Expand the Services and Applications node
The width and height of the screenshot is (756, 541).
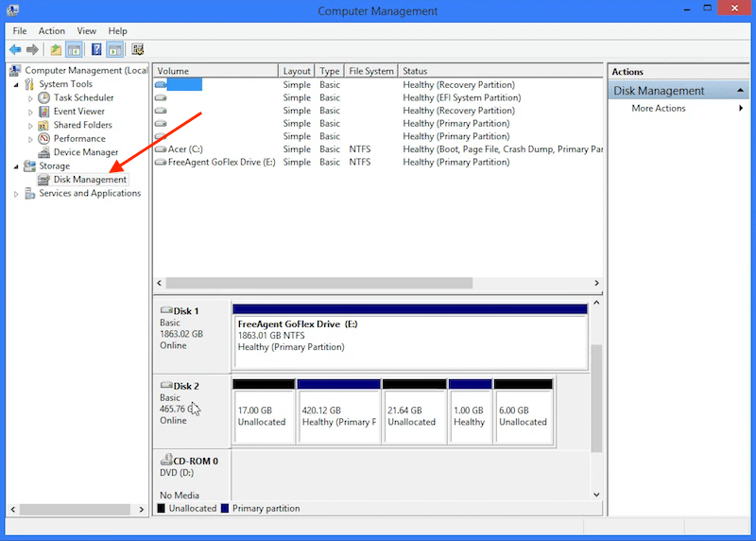(15, 194)
